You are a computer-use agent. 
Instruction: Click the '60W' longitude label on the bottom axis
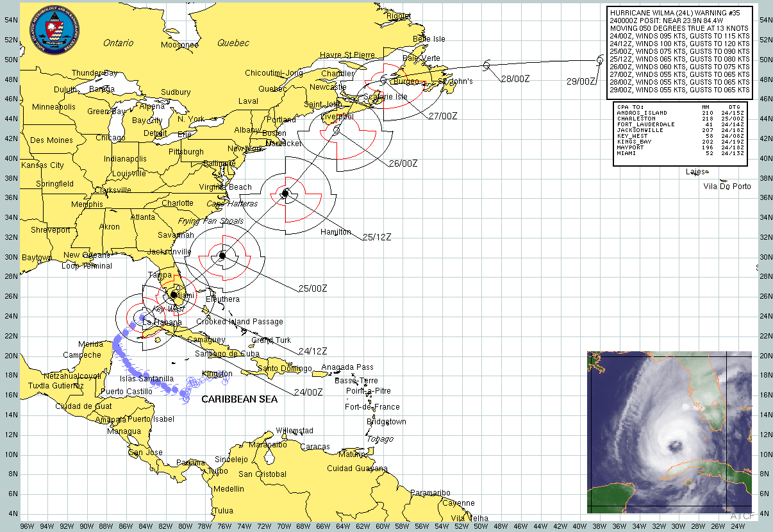tap(383, 527)
